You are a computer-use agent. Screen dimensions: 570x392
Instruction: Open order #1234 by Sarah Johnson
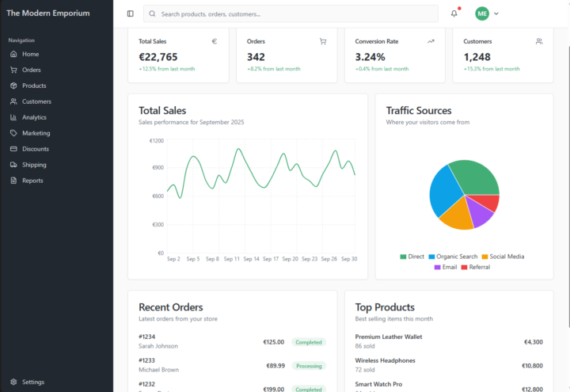click(x=158, y=341)
